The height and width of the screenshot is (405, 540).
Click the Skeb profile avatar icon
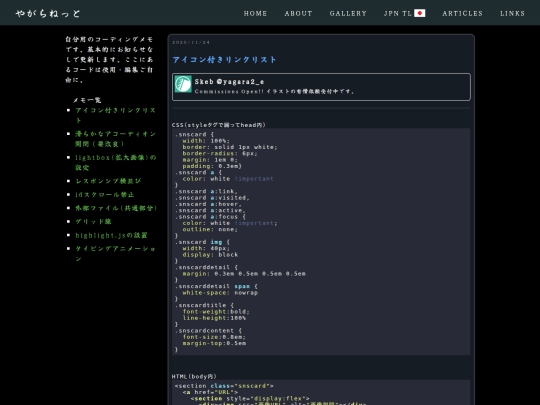coord(183,84)
